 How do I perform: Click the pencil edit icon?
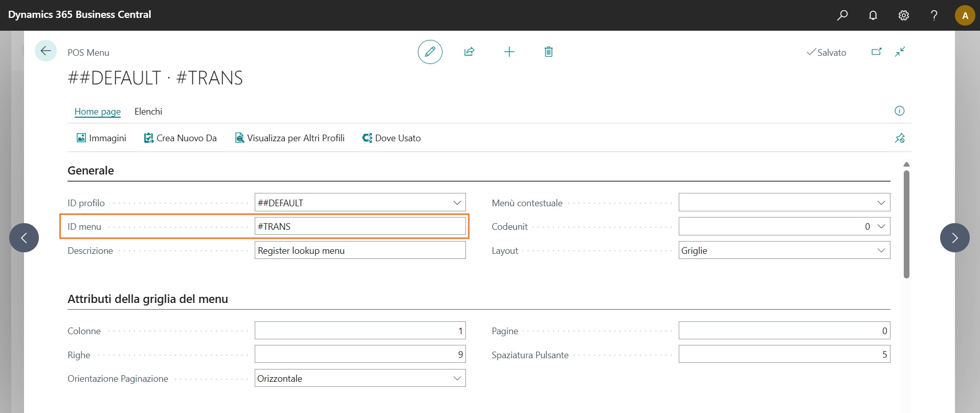430,52
